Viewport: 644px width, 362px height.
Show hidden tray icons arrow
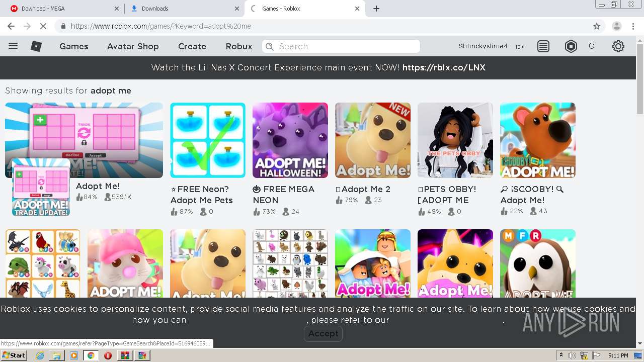561,355
